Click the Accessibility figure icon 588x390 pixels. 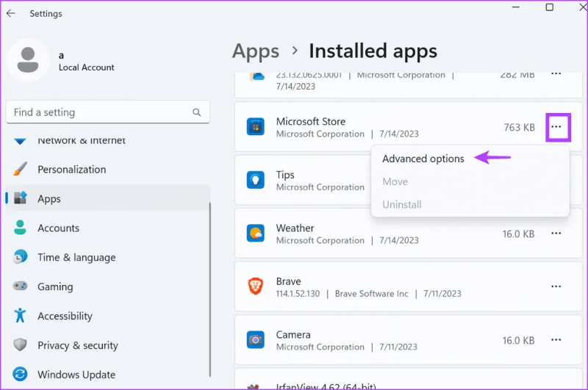[x=20, y=315]
